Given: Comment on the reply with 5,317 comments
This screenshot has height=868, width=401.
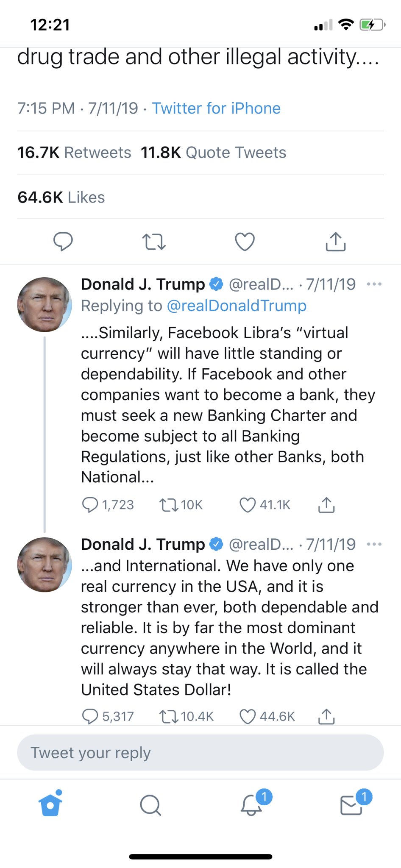Looking at the screenshot, I should coord(90,716).
